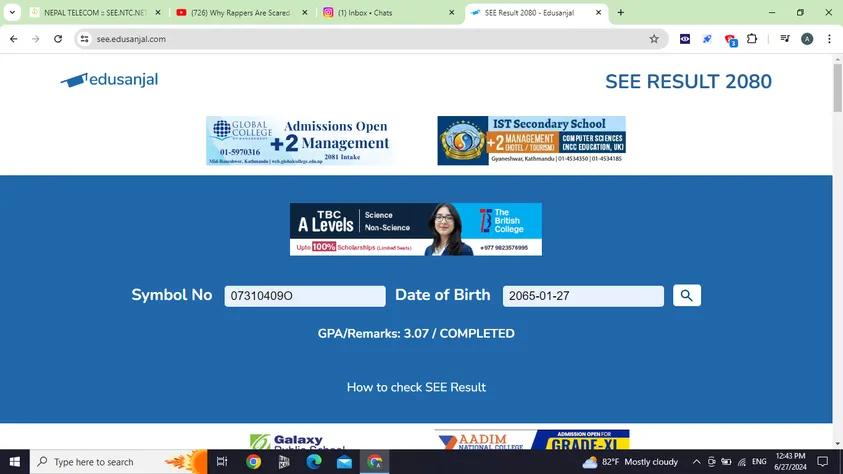Screen dimensions: 843x474
Task: Click the How to check SEE Result link
Action: coord(416,387)
